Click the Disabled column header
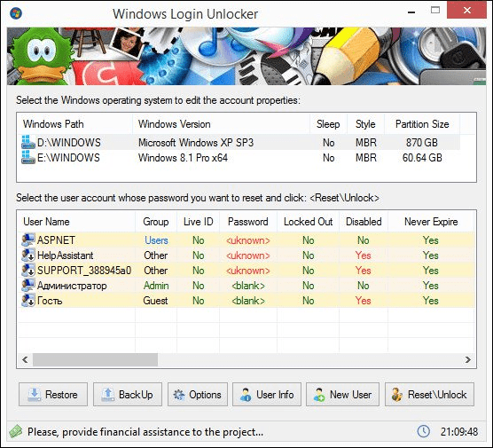This screenshot has height=448, width=493. point(364,222)
